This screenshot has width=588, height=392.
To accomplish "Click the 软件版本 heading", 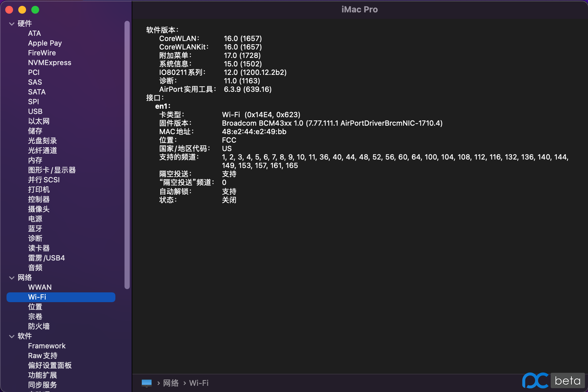I will point(162,30).
